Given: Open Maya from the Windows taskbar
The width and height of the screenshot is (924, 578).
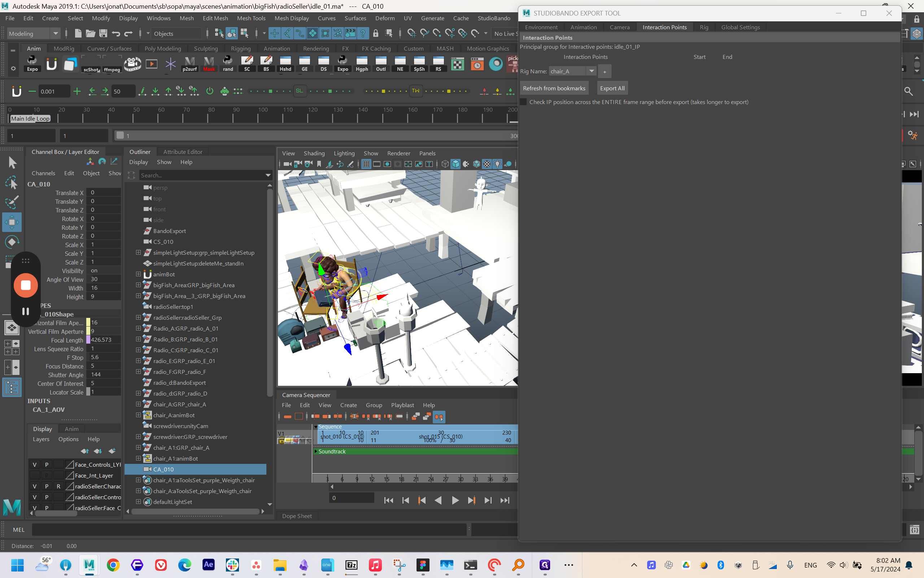Looking at the screenshot, I should coord(90,565).
